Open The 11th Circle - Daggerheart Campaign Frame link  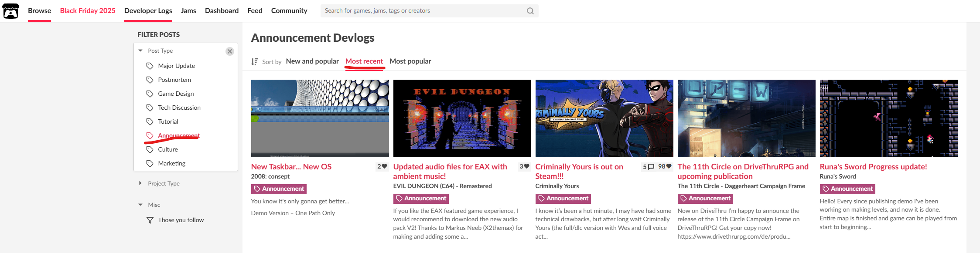[x=741, y=186]
